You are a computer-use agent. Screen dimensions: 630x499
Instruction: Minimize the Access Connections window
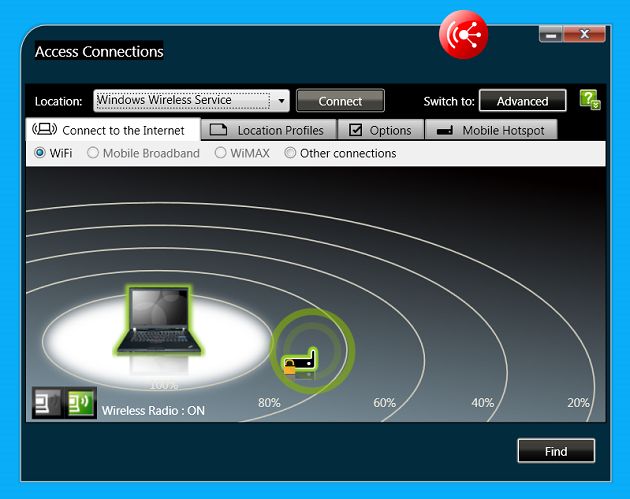coord(551,35)
